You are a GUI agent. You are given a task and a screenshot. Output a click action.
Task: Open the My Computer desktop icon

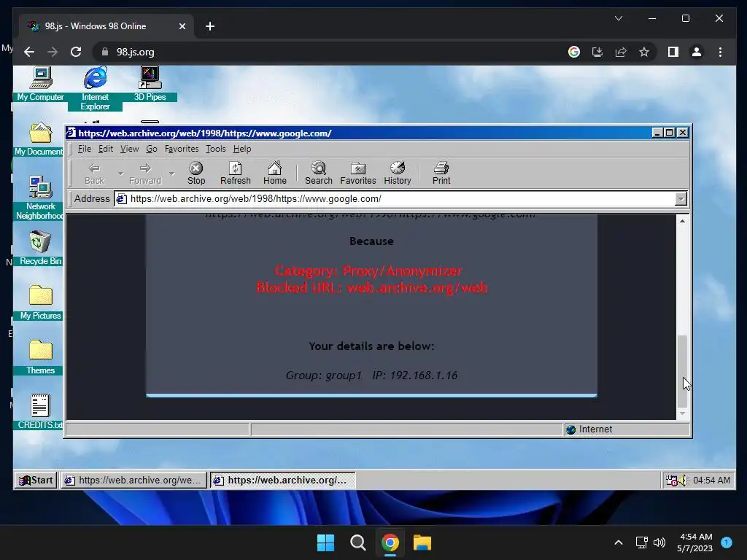(x=41, y=85)
